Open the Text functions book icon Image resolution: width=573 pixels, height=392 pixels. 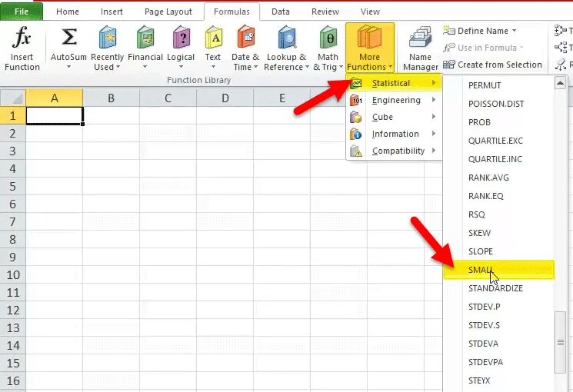213,37
